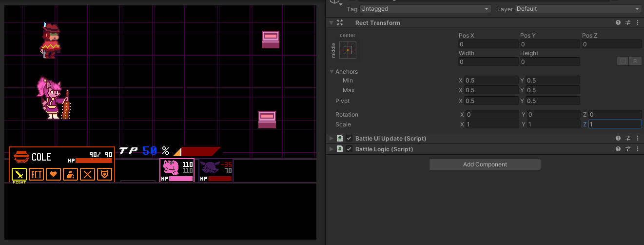Click the Pos Y input field
Screen dimensions: 644x245
[550, 44]
